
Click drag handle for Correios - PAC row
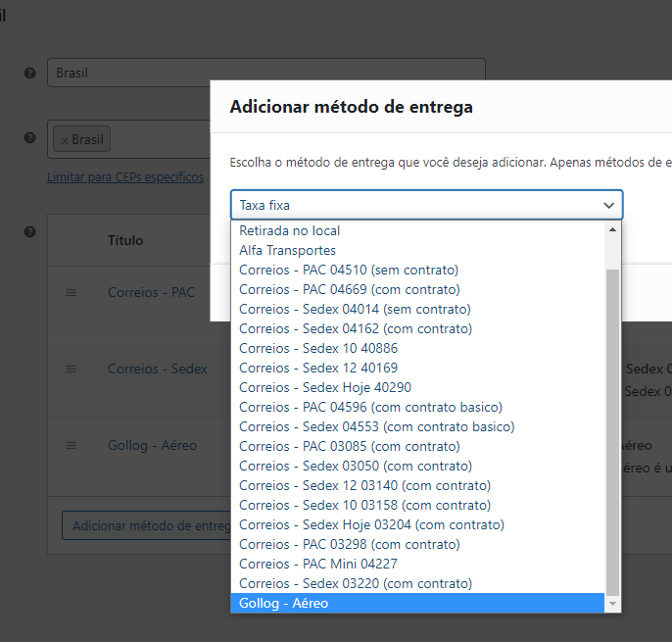click(71, 293)
